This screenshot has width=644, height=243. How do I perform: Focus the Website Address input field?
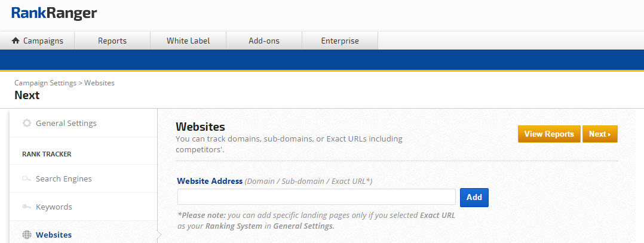click(x=317, y=197)
